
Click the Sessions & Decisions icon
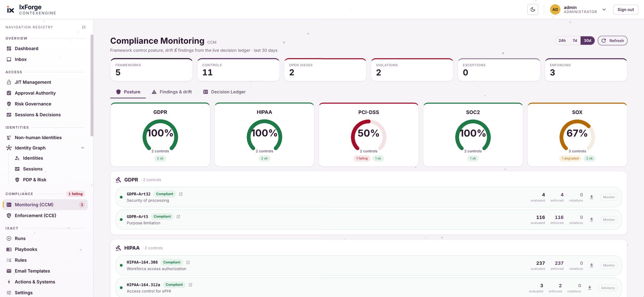[9, 115]
